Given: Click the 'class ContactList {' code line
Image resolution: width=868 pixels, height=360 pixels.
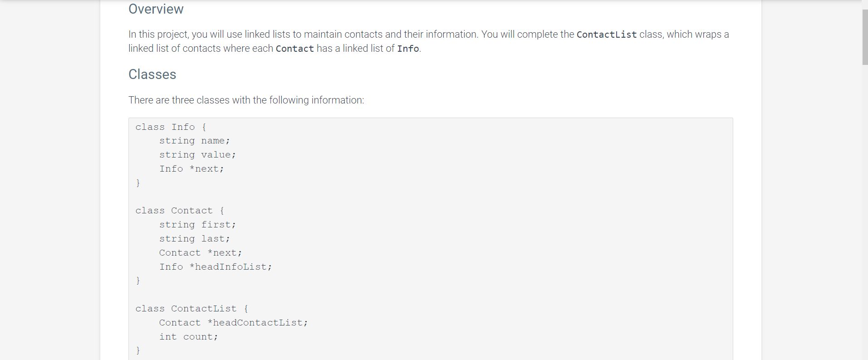Looking at the screenshot, I should click(192, 309).
